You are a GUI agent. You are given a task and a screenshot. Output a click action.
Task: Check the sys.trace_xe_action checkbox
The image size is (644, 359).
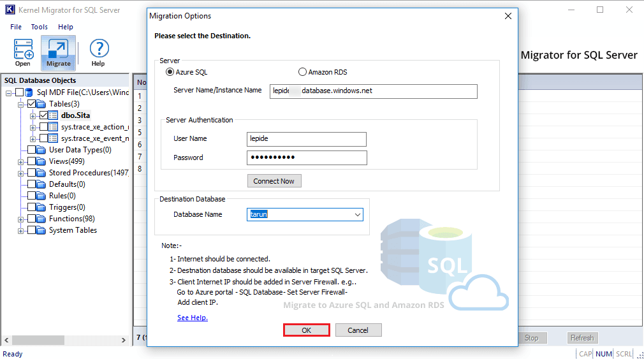pos(43,127)
